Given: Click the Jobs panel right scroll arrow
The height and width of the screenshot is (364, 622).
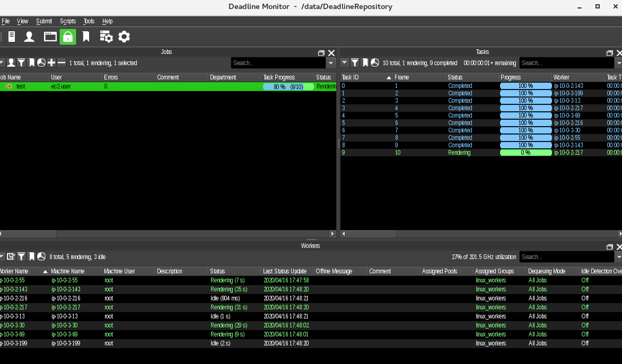Looking at the screenshot, I should [333, 234].
